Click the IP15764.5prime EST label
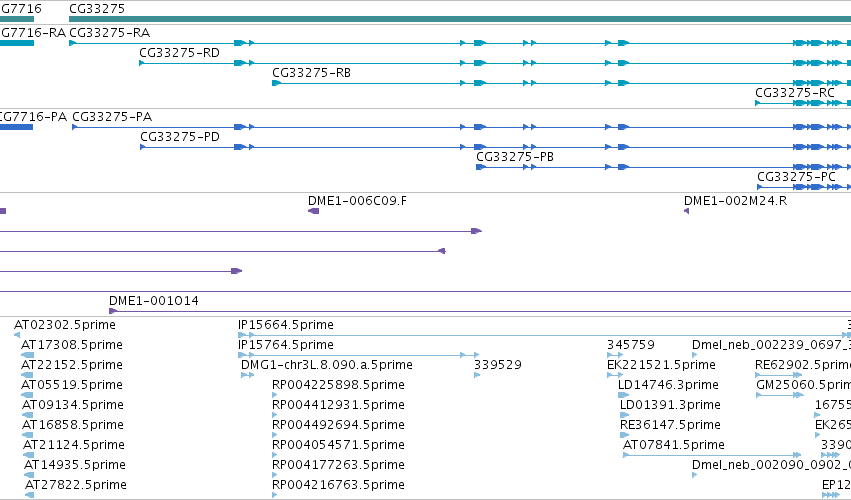The height and width of the screenshot is (500, 851). [286, 345]
